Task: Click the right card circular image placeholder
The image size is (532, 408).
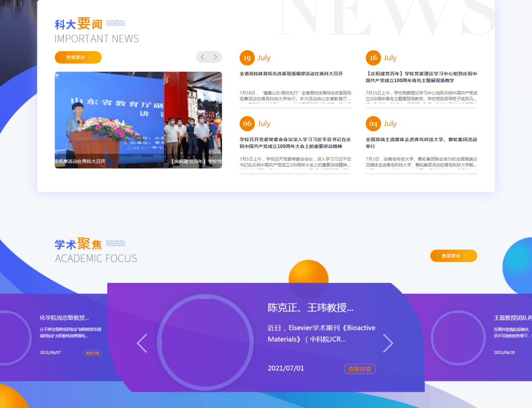Action: click(459, 338)
